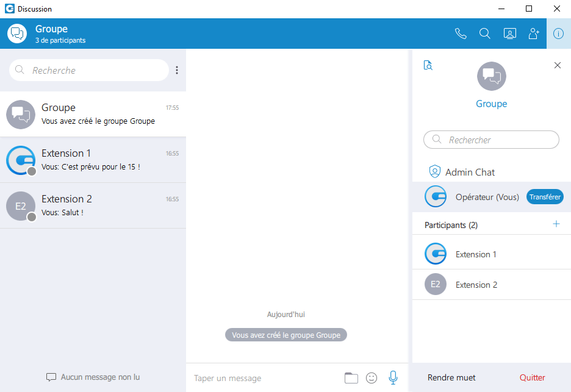The height and width of the screenshot is (392, 571).
Task: Click the screen share icon in header
Action: tap(509, 34)
